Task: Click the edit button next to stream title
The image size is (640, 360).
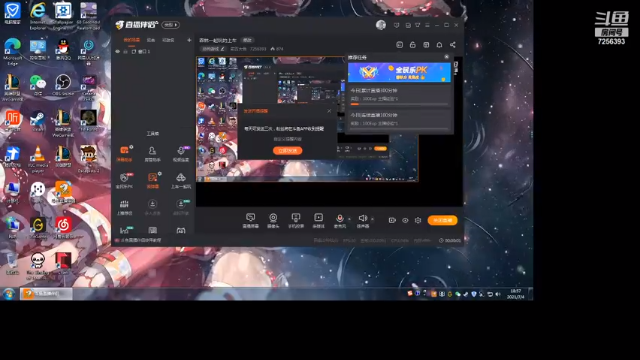Action: (x=247, y=40)
